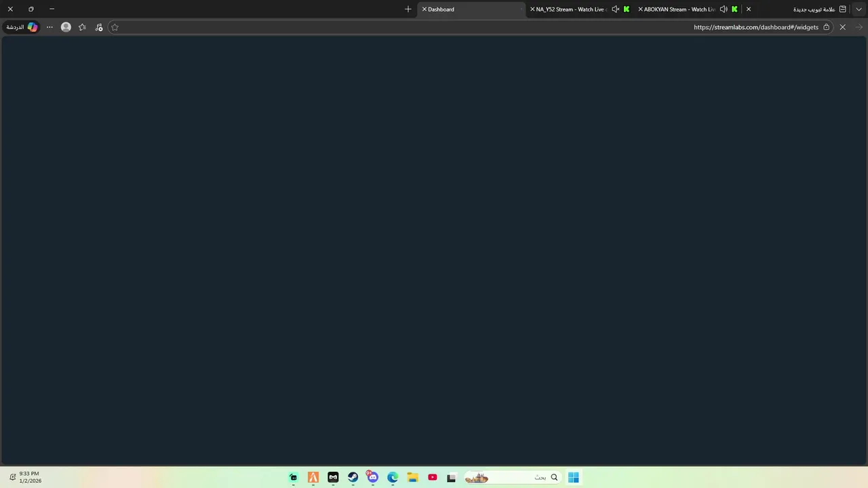This screenshot has width=868, height=488.
Task: Open the dark square app in the taskbar
Action: (452, 478)
